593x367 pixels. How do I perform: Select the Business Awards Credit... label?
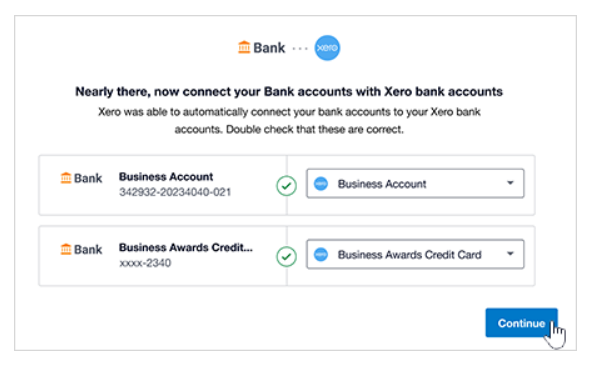pos(186,247)
